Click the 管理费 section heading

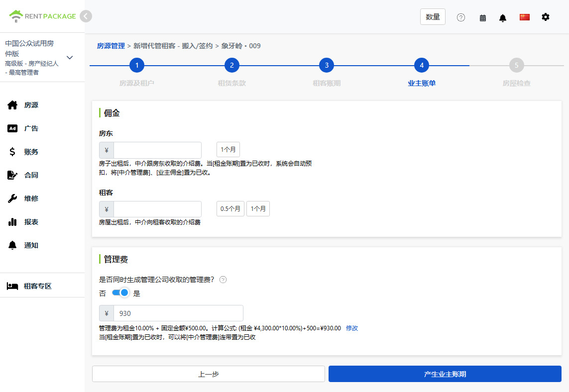[x=116, y=259]
